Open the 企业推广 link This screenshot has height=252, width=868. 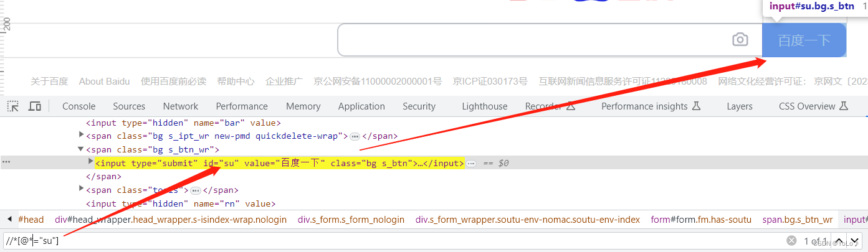[x=284, y=82]
